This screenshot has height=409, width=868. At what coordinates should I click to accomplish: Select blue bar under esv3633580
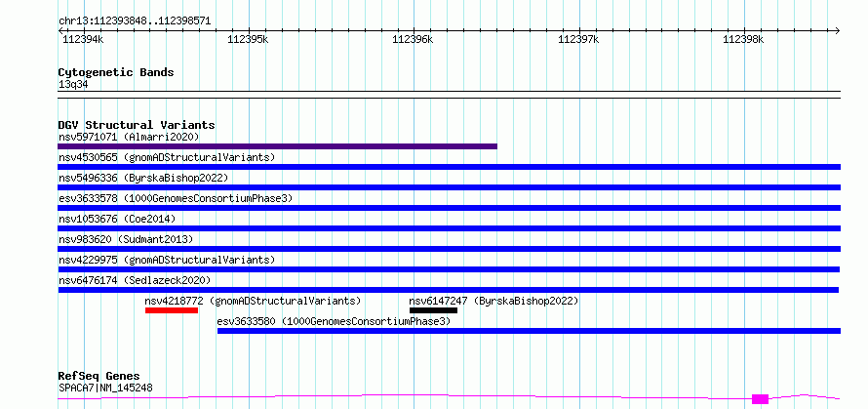coord(529,331)
